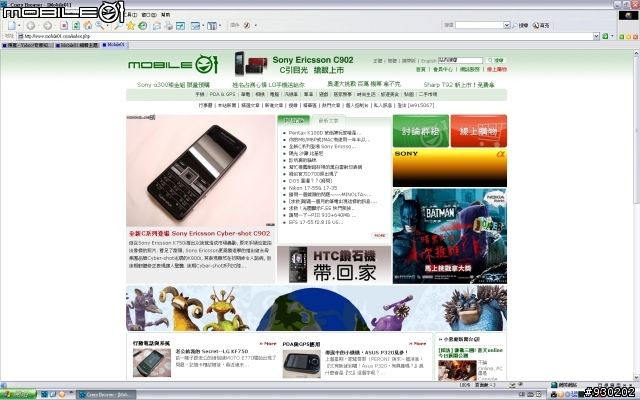This screenshot has width=640, height=400.
Task: Click the search magnifier icon beside the star
Action: [118, 26]
